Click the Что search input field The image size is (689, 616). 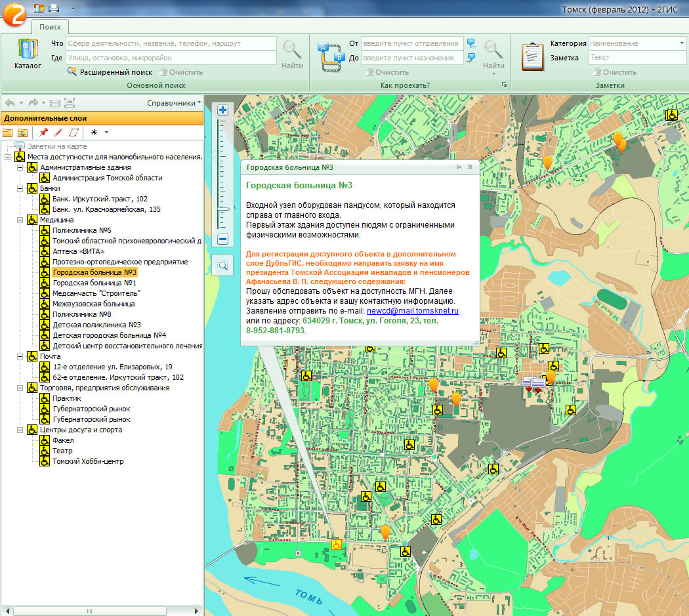tap(171, 43)
